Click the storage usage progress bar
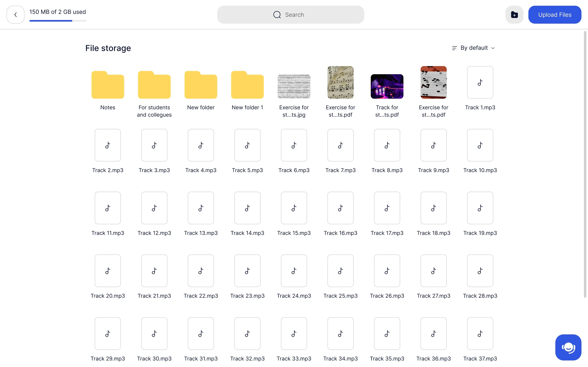Viewport: 588px width, 367px height. [58, 21]
